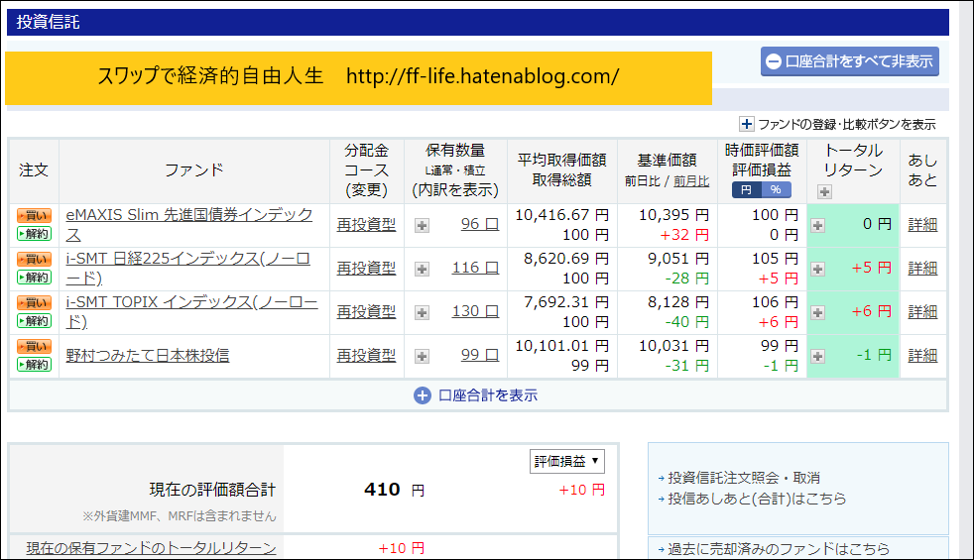Open i-SMT TOPIX インデックス fund link
This screenshot has width=974, height=560.
pyautogui.click(x=192, y=311)
